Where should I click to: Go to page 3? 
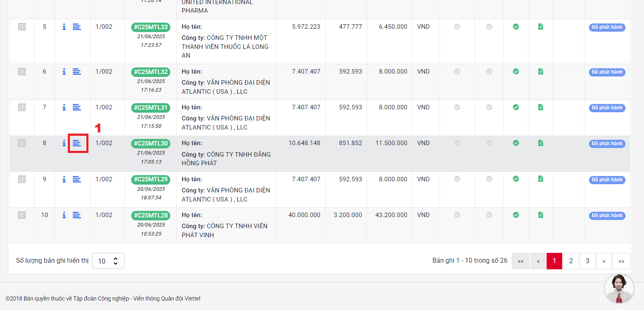click(588, 261)
